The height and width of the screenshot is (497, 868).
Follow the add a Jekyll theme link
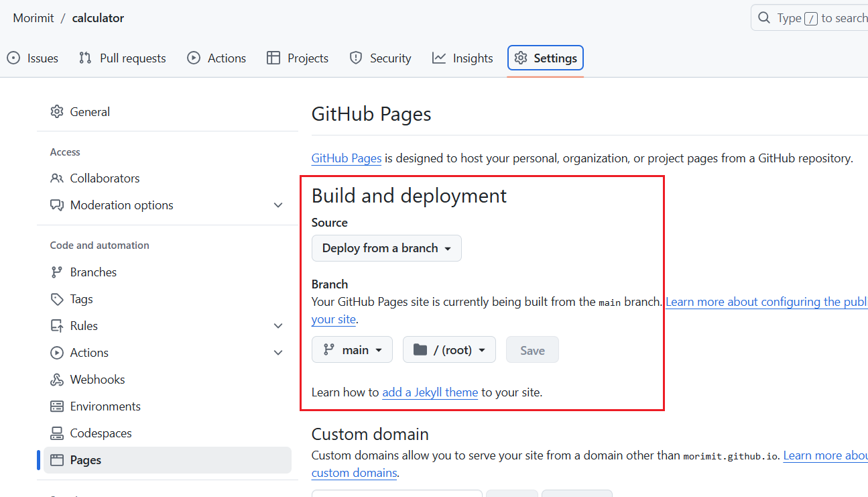(430, 392)
